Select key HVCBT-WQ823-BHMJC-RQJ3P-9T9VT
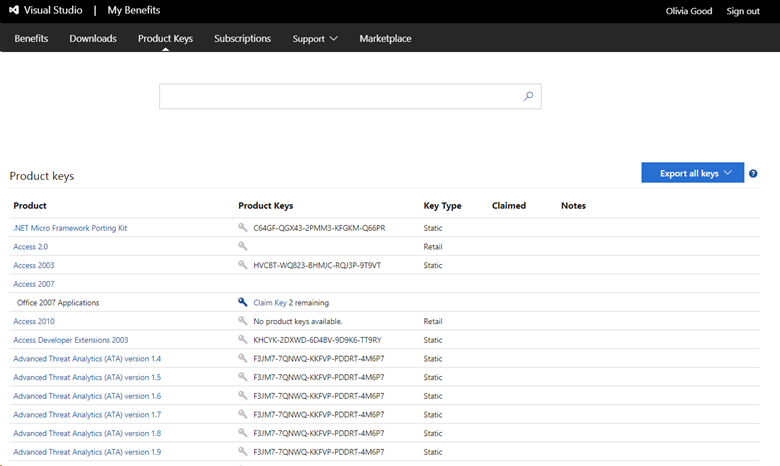 (x=317, y=265)
